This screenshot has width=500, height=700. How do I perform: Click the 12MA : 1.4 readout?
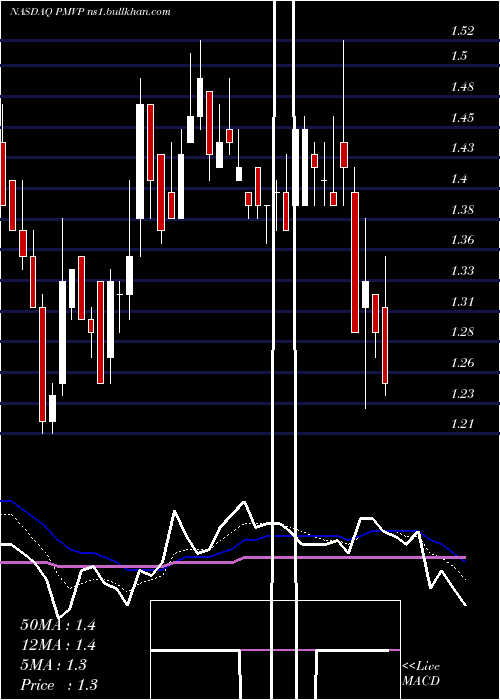[x=58, y=645]
